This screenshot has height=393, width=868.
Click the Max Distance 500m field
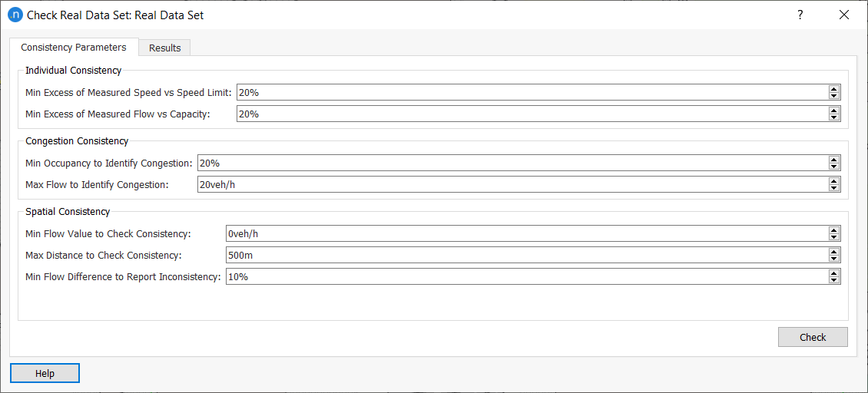526,255
